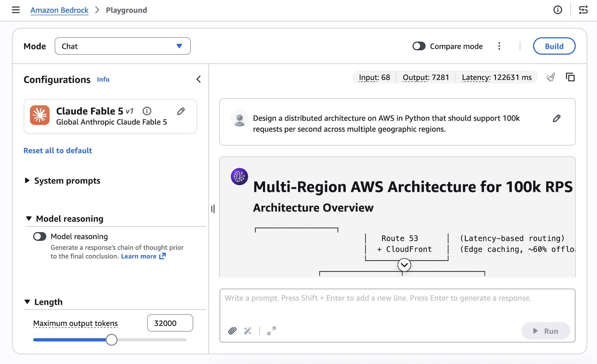Click Reset all to default
The width and height of the screenshot is (597, 364).
point(58,151)
